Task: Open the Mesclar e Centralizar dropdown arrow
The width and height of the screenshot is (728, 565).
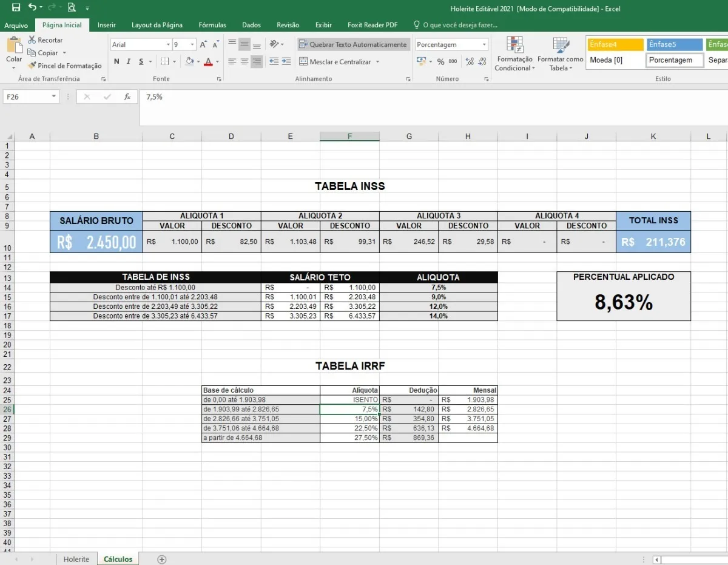Action: [377, 62]
